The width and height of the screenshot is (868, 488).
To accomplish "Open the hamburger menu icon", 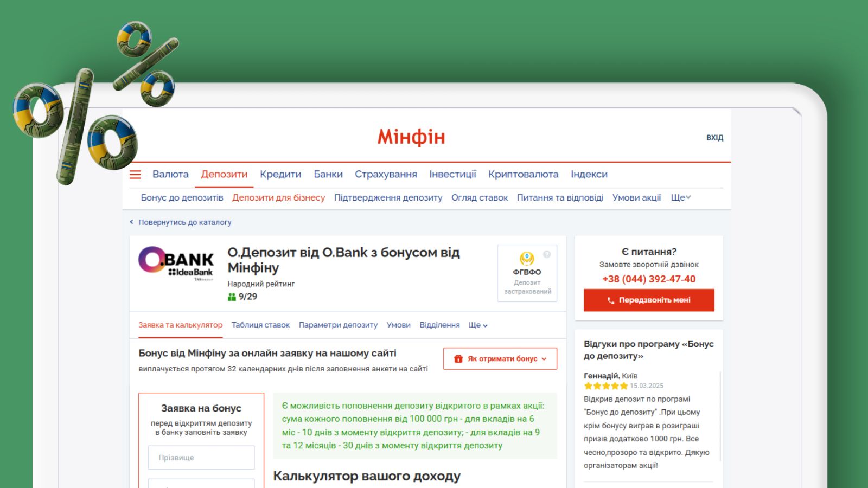I will click(135, 175).
